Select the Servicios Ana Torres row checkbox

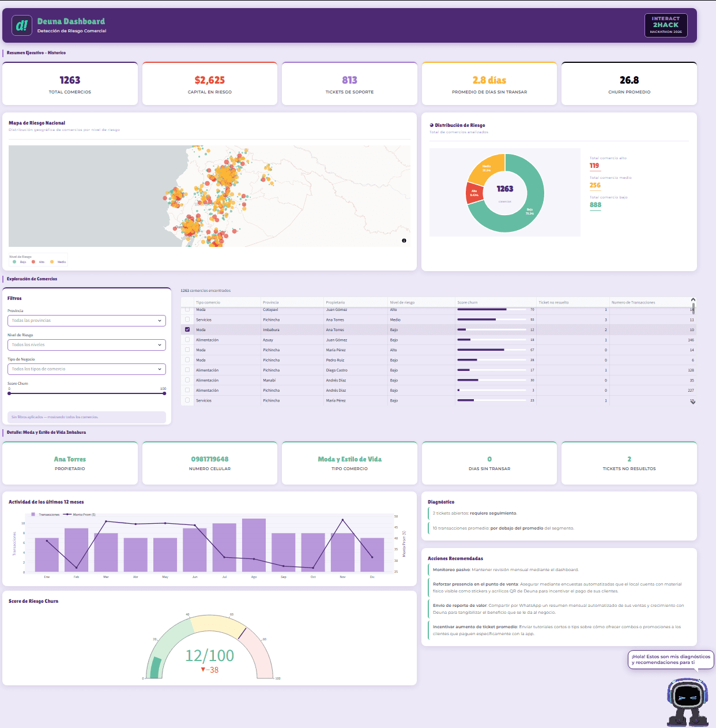[187, 319]
